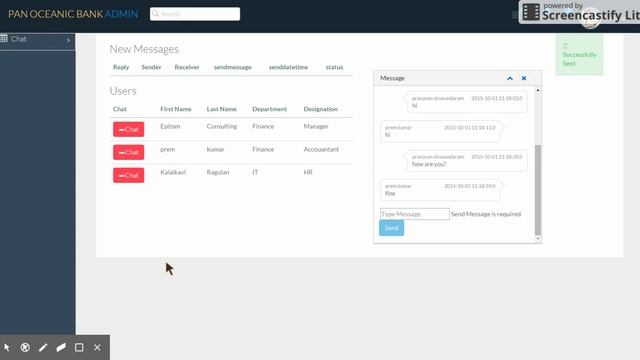This screenshot has width=640, height=360.
Task: Click the Epitom first name cell
Action: (x=170, y=127)
